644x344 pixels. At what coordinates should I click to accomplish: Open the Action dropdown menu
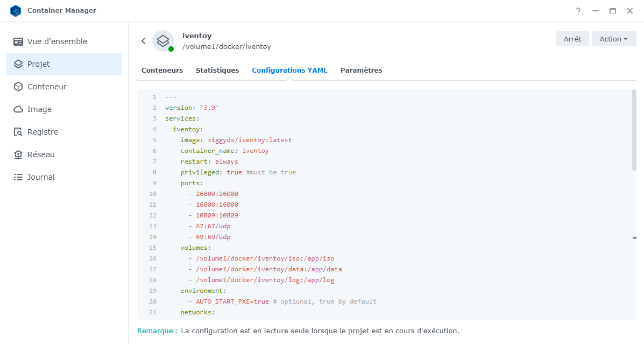(614, 39)
